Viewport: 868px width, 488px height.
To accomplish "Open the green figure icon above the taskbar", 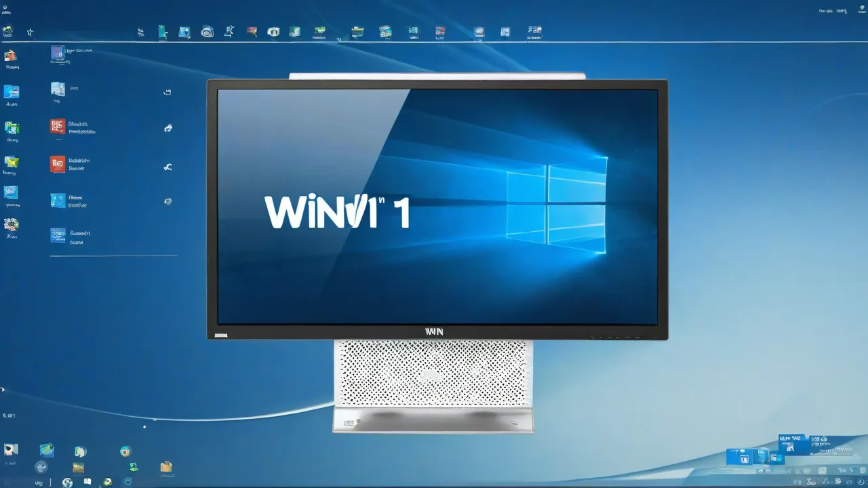I will click(x=134, y=466).
